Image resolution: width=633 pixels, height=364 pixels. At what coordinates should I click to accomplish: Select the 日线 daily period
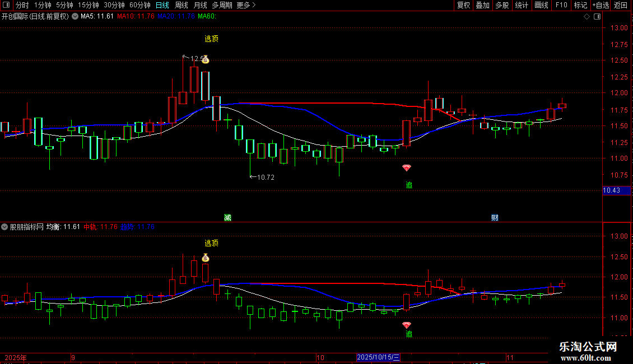click(x=162, y=5)
